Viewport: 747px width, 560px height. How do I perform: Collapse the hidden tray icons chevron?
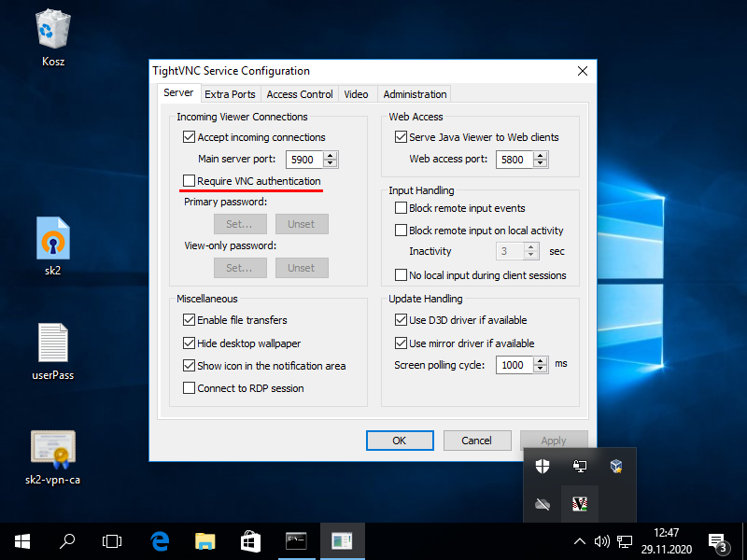pyautogui.click(x=580, y=541)
